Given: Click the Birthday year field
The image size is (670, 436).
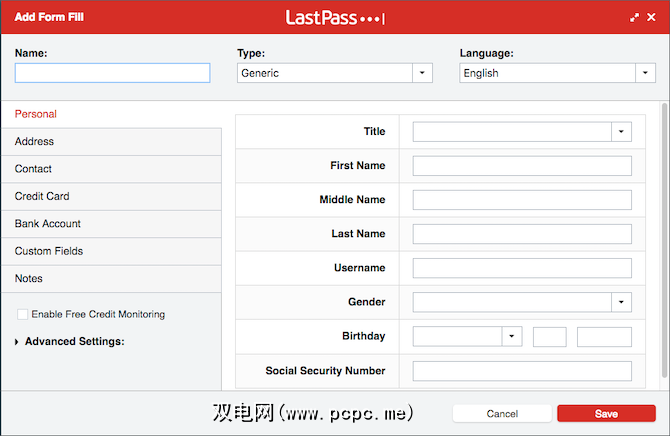Looking at the screenshot, I should click(604, 337).
